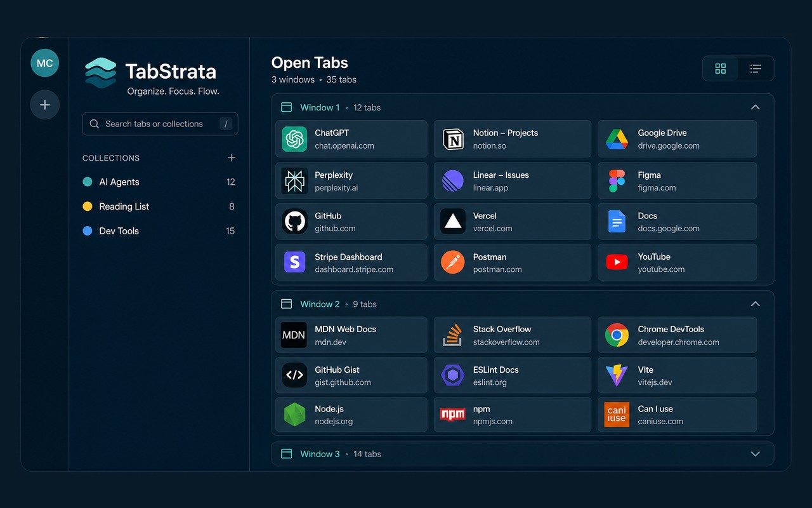The width and height of the screenshot is (812, 508).
Task: Click the search magnifier icon
Action: pyautogui.click(x=95, y=124)
